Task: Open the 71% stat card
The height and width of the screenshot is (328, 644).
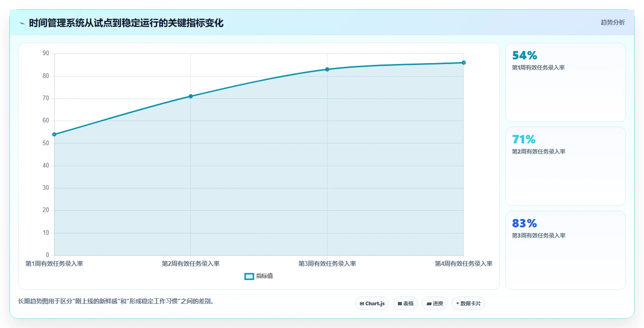Action: pyautogui.click(x=566, y=166)
